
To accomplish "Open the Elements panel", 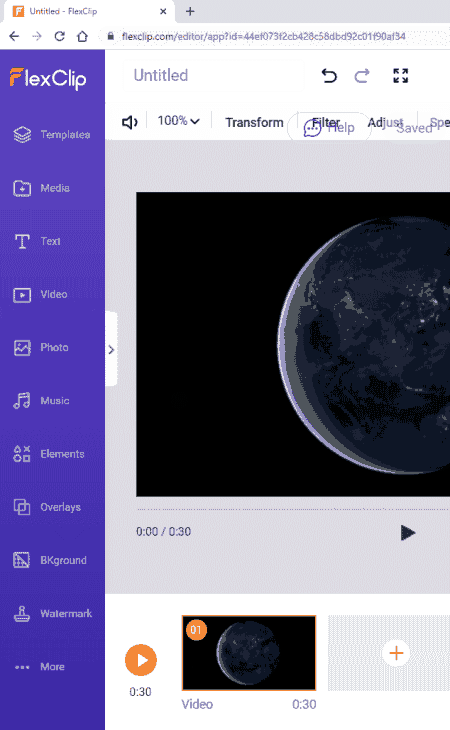I will pos(49,454).
